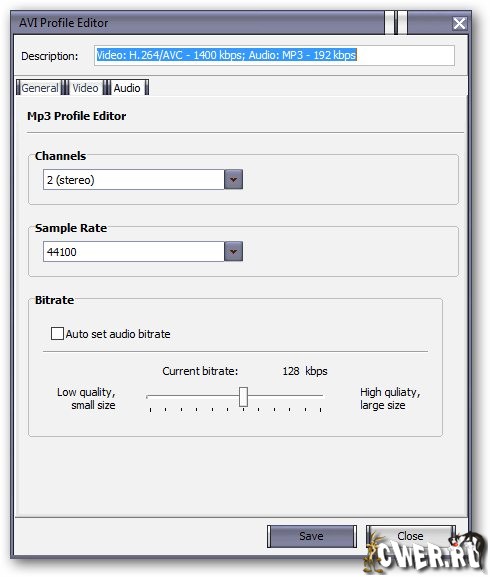Close the dialog with the X icon

(x=459, y=23)
